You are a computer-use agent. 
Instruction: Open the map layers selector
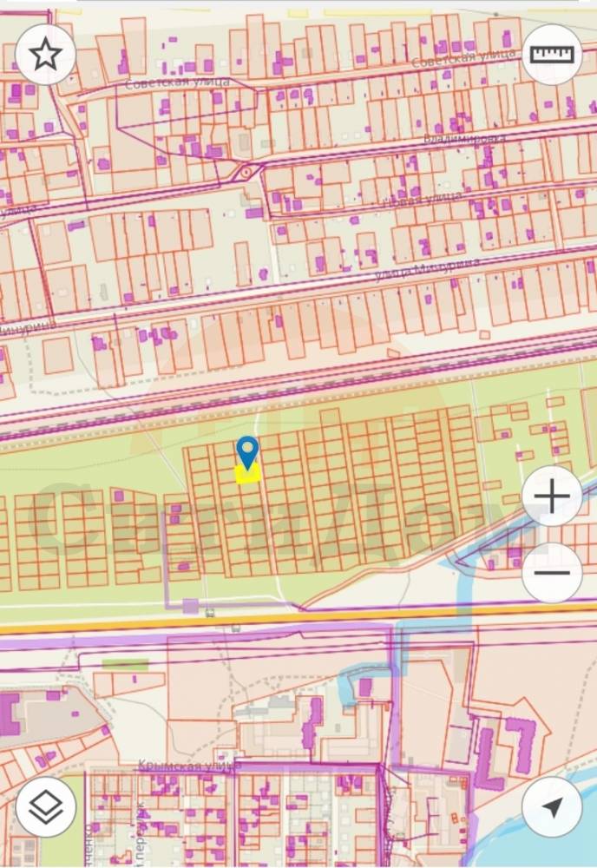(x=45, y=806)
